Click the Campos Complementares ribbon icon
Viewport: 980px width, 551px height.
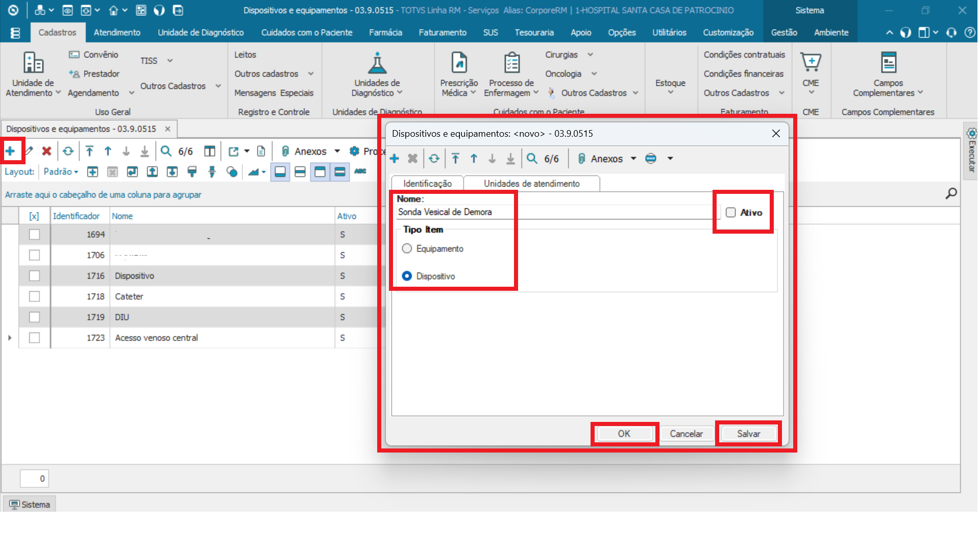click(888, 63)
